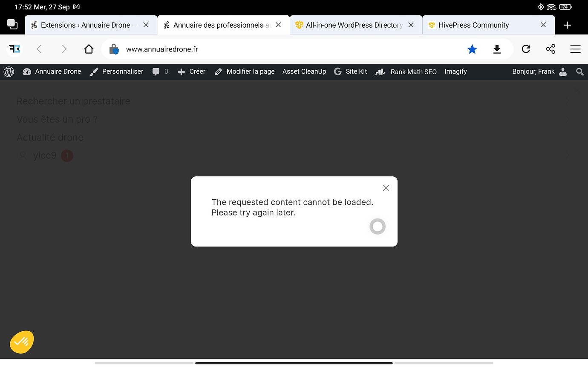
Task: Go back with the browser back arrow
Action: coord(39,49)
